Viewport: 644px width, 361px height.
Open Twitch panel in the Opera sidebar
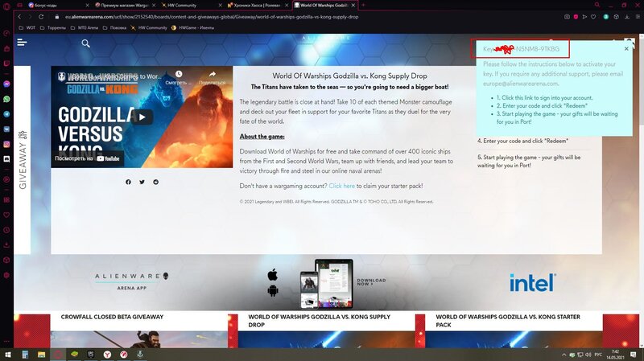[x=6, y=64]
